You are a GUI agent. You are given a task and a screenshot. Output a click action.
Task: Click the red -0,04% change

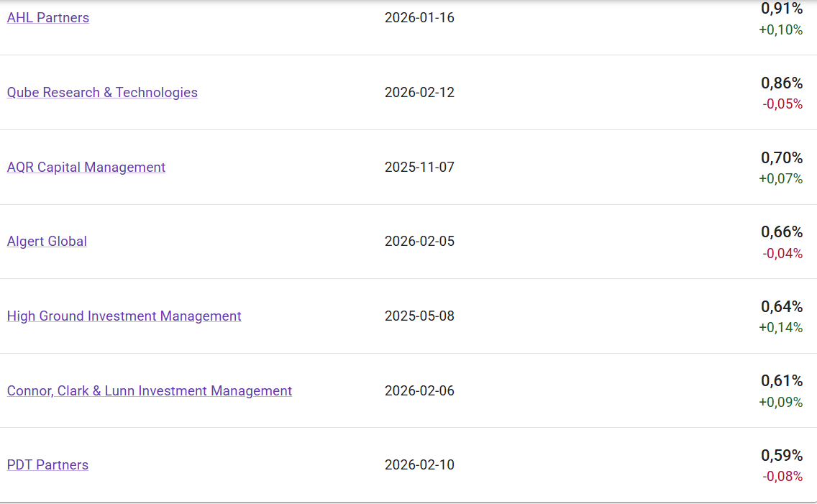782,254
